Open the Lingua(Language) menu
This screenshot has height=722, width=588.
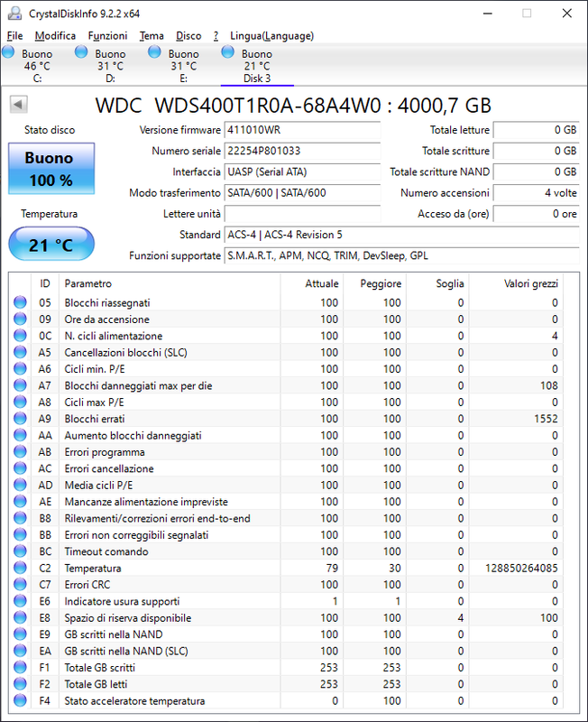click(272, 36)
